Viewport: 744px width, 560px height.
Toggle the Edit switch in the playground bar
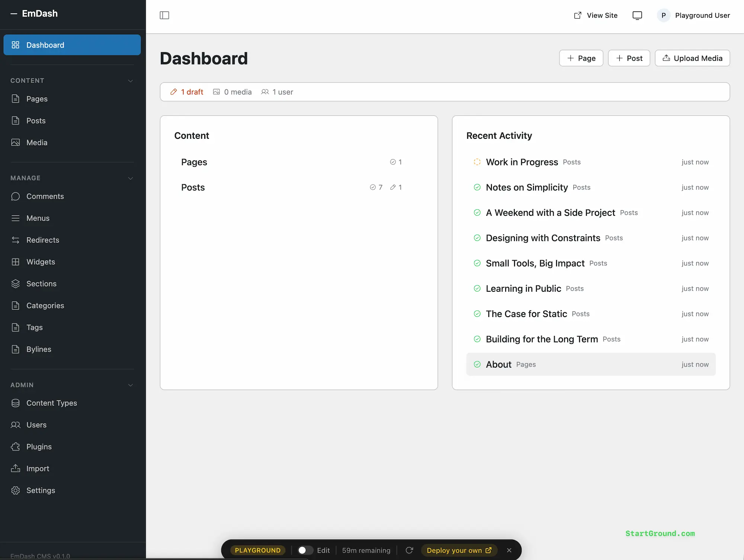[304, 550]
